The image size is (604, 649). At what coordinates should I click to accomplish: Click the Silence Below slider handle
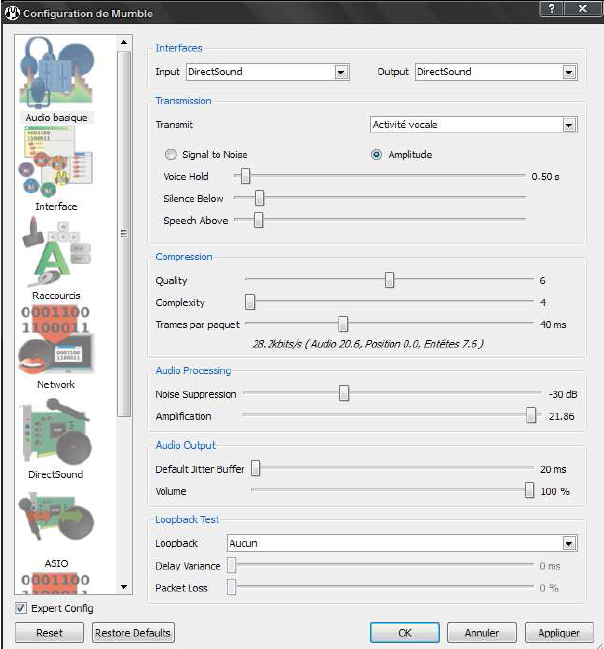click(259, 198)
